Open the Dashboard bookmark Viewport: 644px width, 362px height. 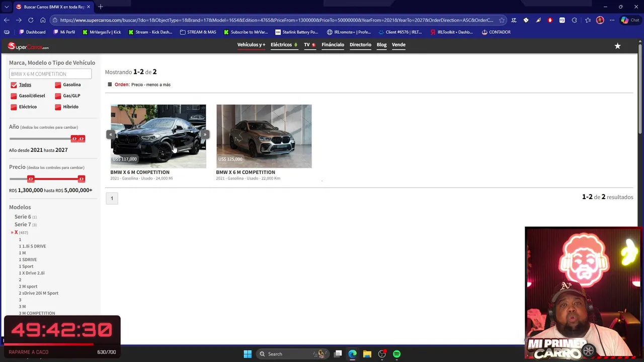tap(32, 32)
